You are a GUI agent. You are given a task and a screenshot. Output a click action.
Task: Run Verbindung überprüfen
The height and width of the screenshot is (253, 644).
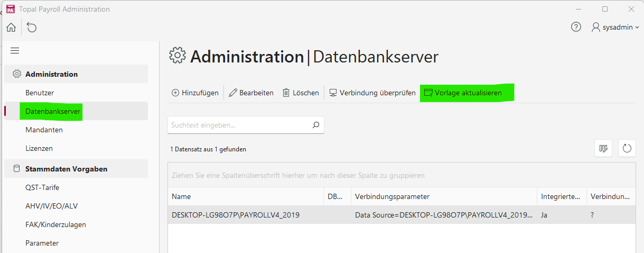(x=372, y=93)
